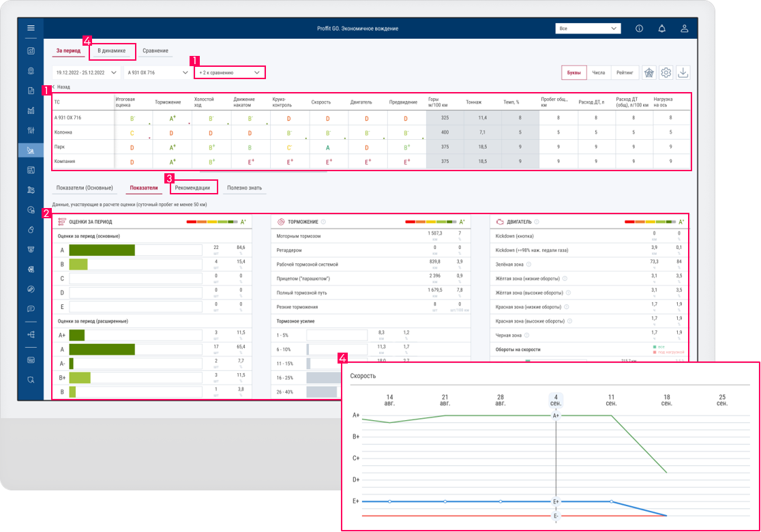Open the user profile icon
This screenshot has height=532, width=761.
(x=684, y=29)
